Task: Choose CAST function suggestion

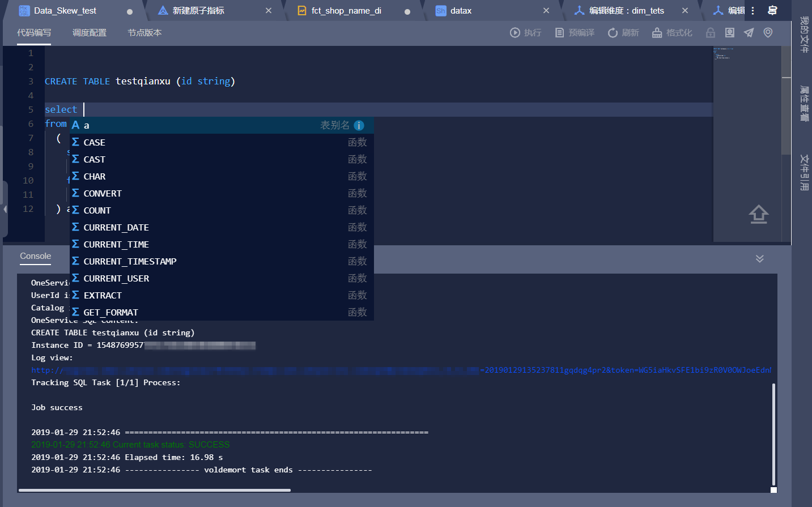Action: [222, 159]
